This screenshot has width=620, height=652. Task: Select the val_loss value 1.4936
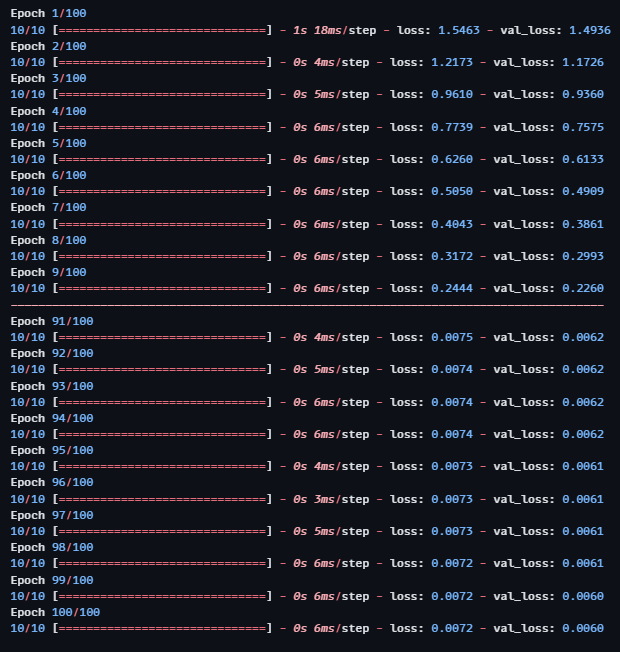[x=590, y=30]
